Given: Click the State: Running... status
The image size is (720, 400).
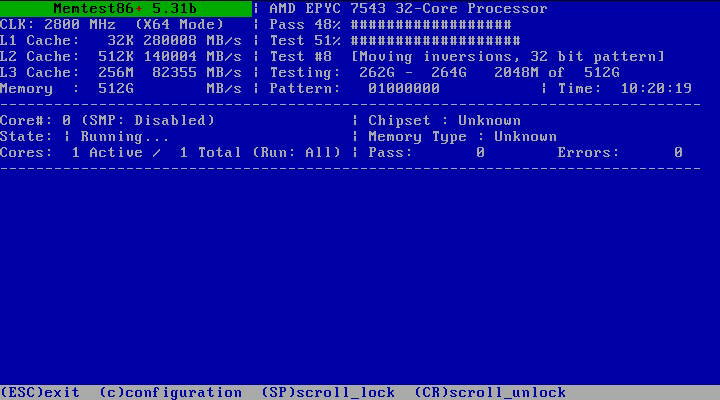Looking at the screenshot, I should click(84, 137).
